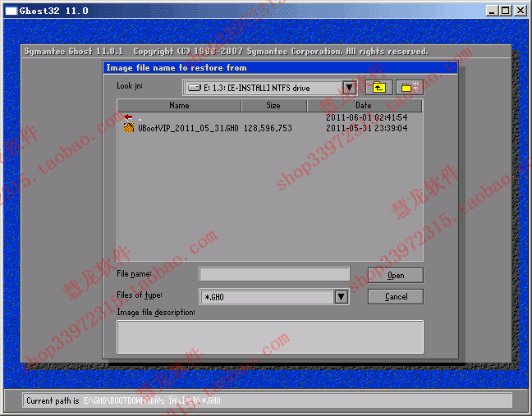Expand the Files of type dropdown arrow
The image size is (532, 416).
(342, 297)
